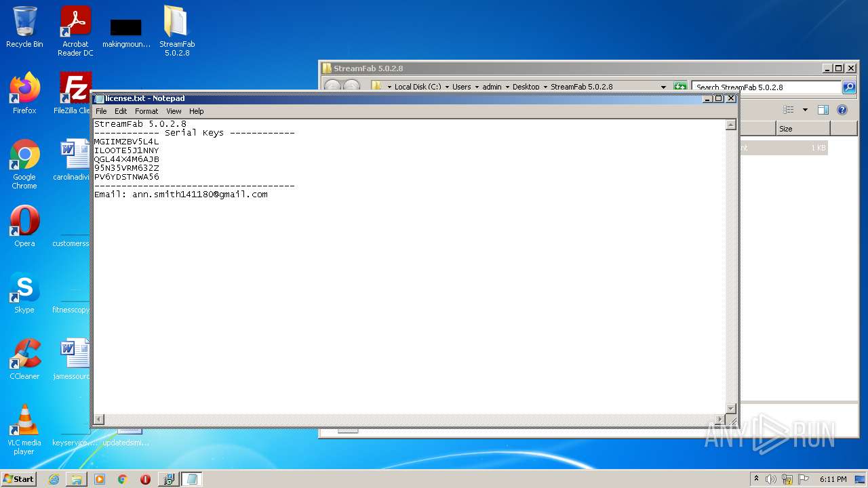Go to Local Disk (C:) breadcrumb
Screen dimensions: 868x488
pos(417,87)
